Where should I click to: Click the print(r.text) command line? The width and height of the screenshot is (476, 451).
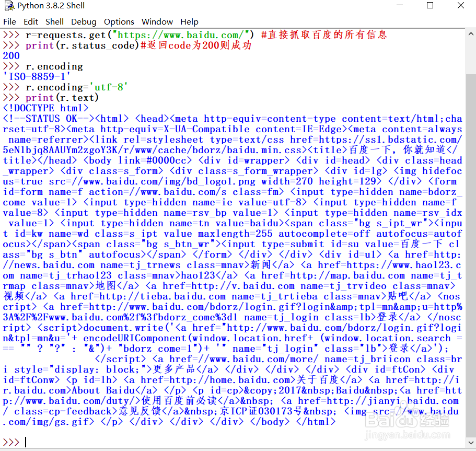click(62, 98)
